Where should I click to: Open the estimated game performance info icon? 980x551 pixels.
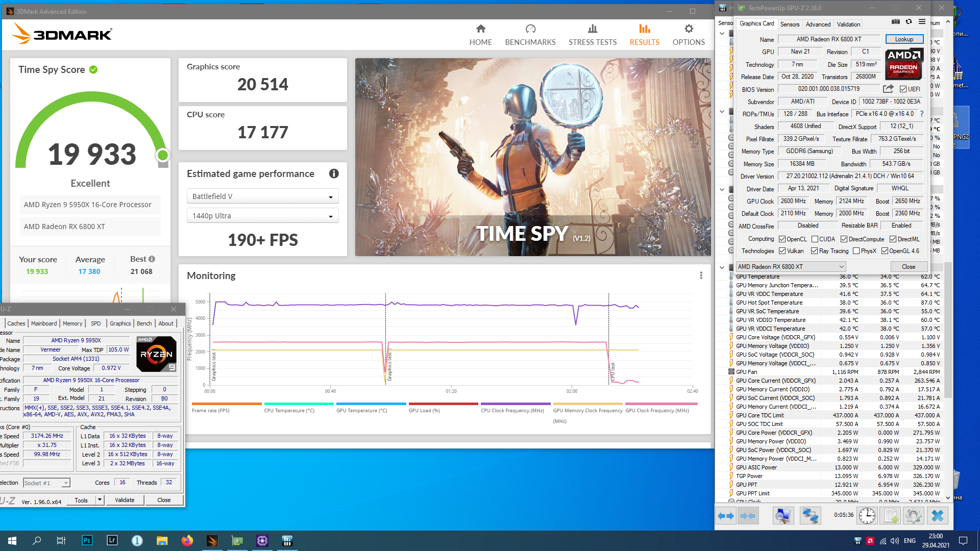click(x=334, y=173)
